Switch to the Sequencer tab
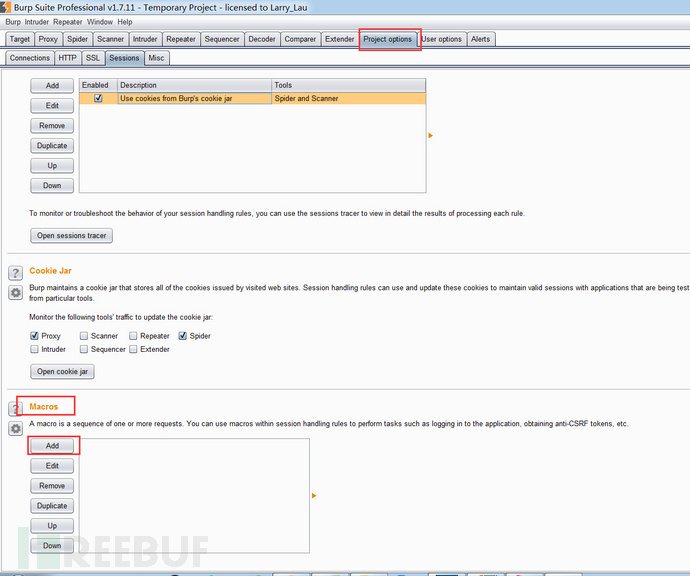The height and width of the screenshot is (576, 690). tap(222, 39)
